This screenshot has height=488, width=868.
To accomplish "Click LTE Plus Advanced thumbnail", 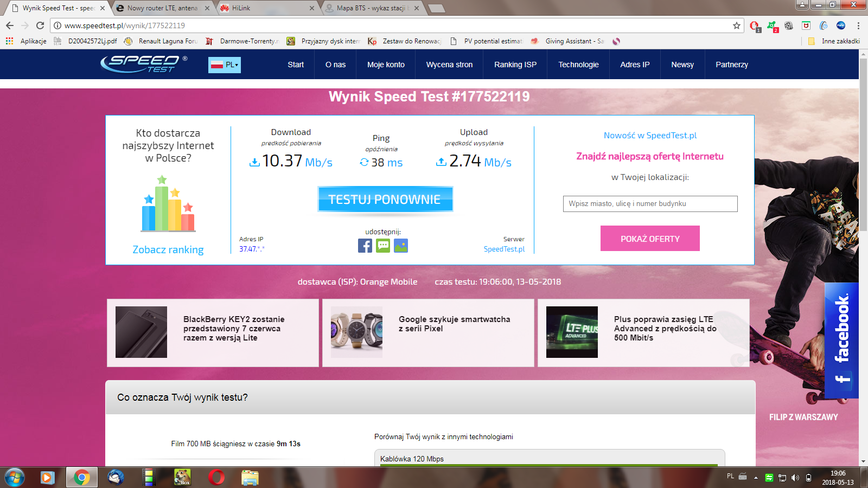I will click(572, 332).
